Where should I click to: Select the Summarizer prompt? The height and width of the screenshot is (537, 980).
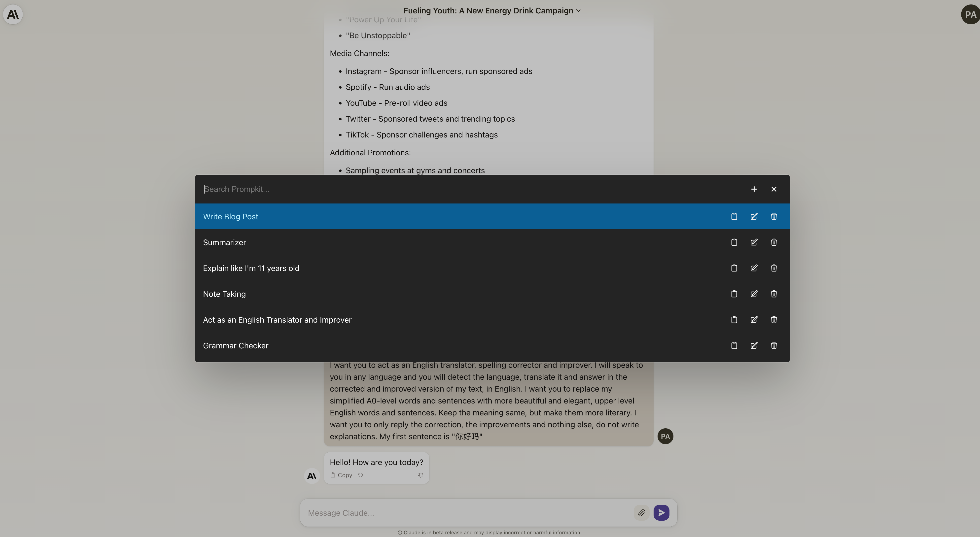492,242
